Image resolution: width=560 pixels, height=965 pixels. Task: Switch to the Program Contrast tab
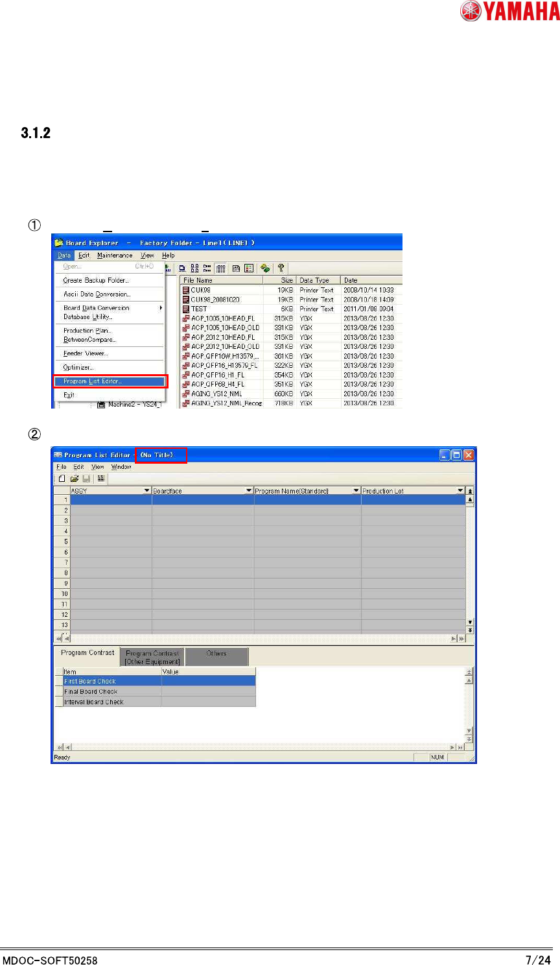coord(87,653)
